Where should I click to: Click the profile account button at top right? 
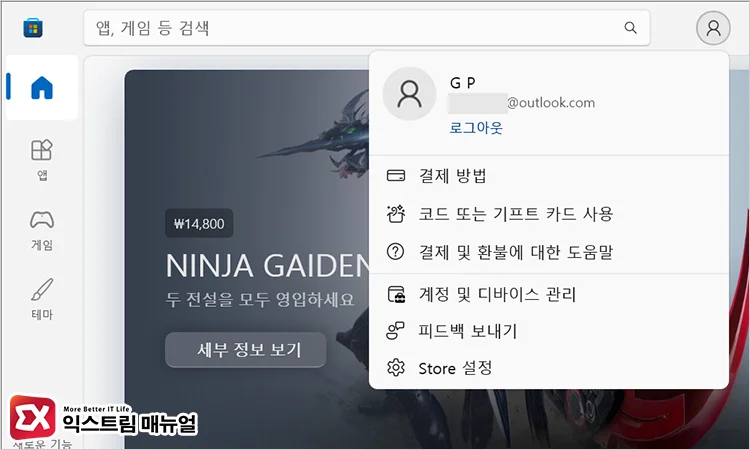coord(713,28)
